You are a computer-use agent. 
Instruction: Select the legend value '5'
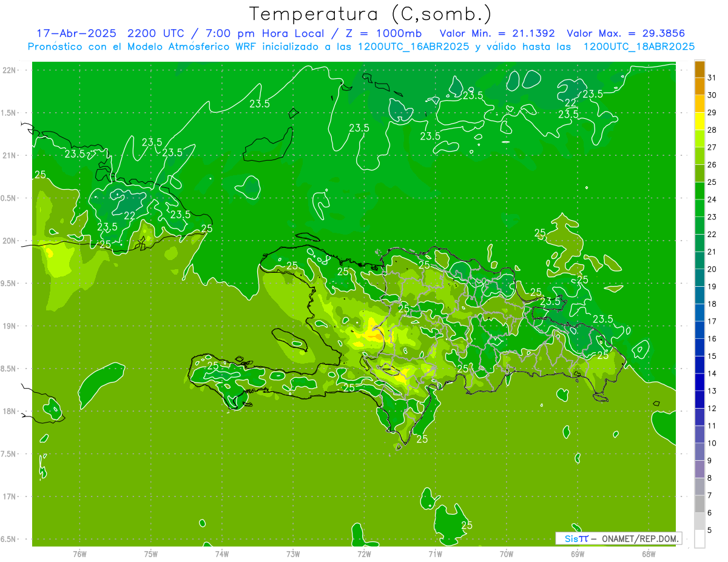point(710,530)
